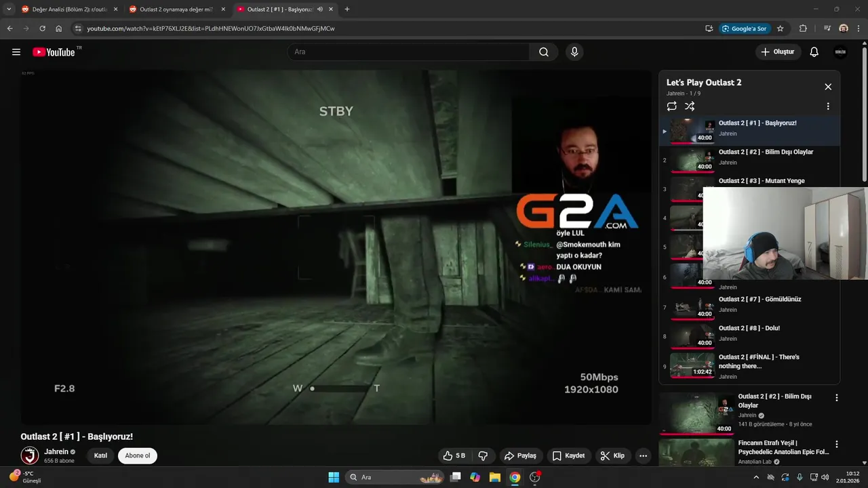Close the Let's Play Outlast 2 playlist panel
Screen dimensions: 868x488
(828, 87)
